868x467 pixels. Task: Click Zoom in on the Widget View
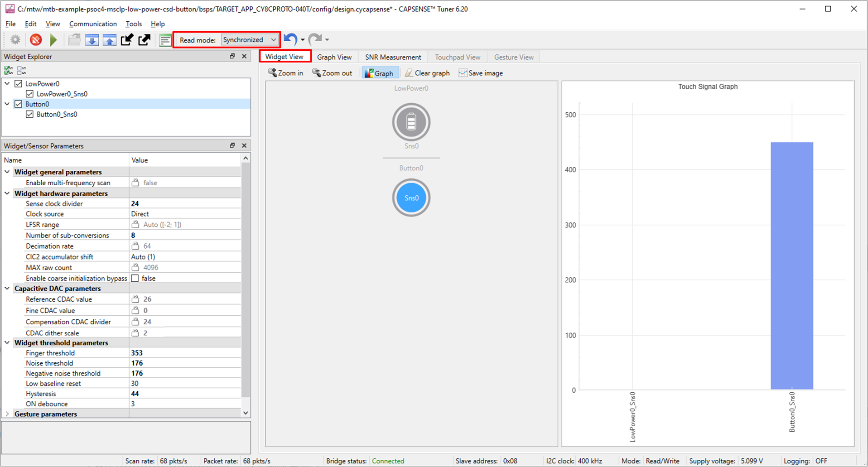(x=285, y=73)
